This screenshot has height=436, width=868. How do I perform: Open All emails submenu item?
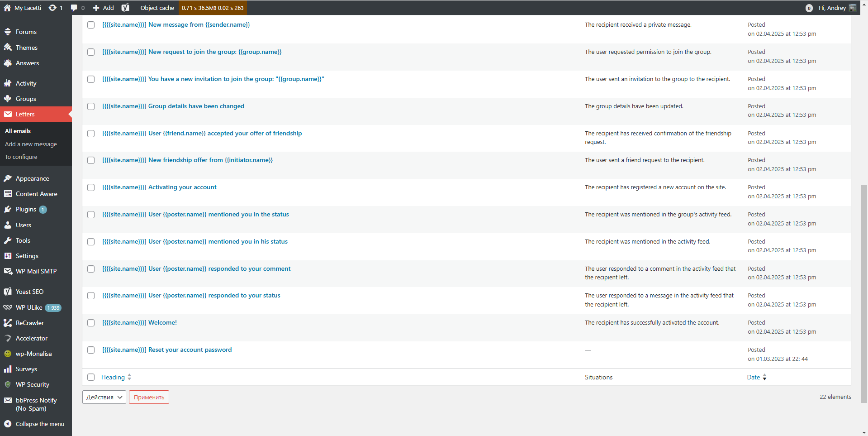coord(18,131)
